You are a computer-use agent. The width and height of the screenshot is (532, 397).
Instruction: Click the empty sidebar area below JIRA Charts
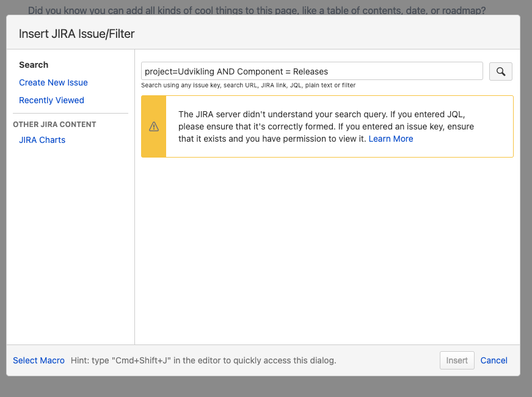coord(70,244)
